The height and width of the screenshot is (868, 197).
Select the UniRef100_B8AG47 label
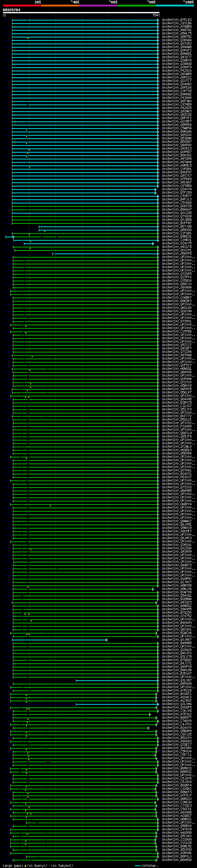coord(177,210)
